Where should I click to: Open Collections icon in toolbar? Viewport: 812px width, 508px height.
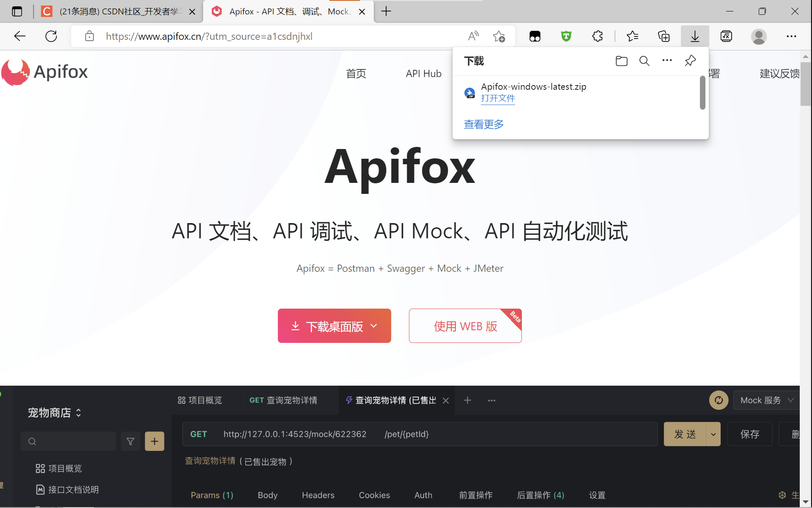(664, 36)
